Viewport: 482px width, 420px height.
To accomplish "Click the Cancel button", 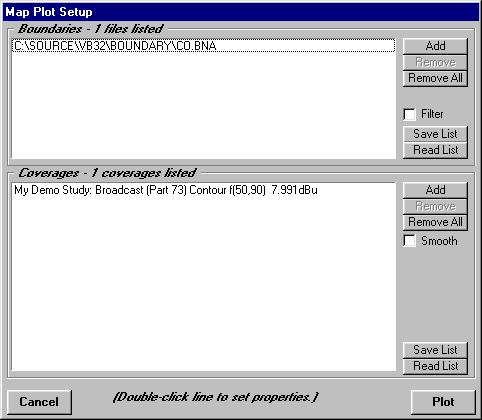I will [x=39, y=402].
